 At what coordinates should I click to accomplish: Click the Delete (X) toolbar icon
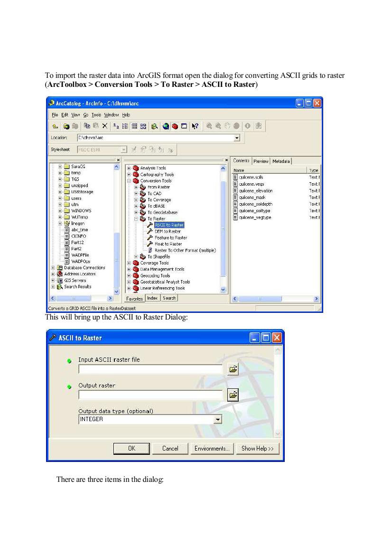tap(105, 126)
